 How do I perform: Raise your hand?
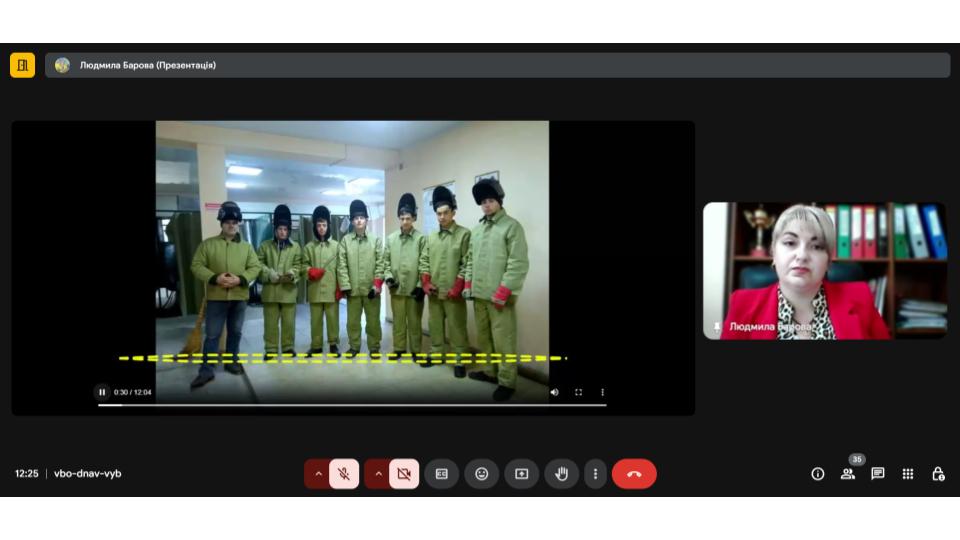[x=561, y=474]
